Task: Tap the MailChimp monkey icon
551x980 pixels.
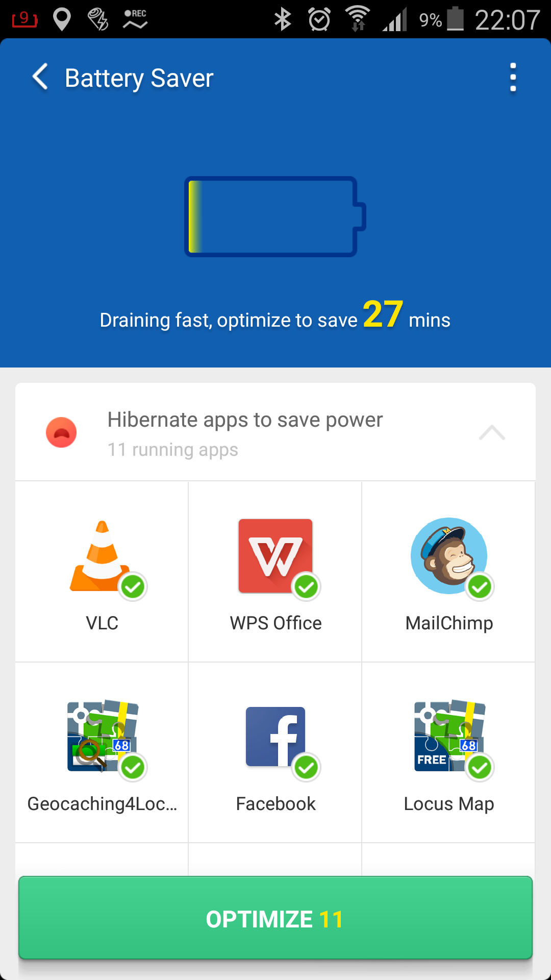Action: pyautogui.click(x=449, y=556)
